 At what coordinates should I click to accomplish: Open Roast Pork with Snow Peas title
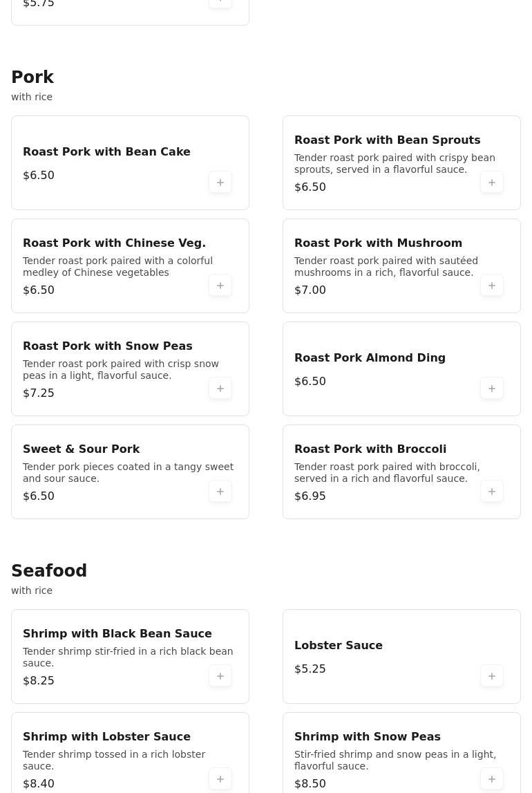(x=108, y=346)
